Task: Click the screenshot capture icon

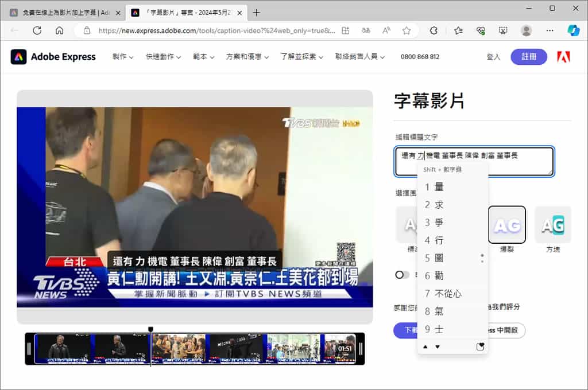Action: pos(503,30)
